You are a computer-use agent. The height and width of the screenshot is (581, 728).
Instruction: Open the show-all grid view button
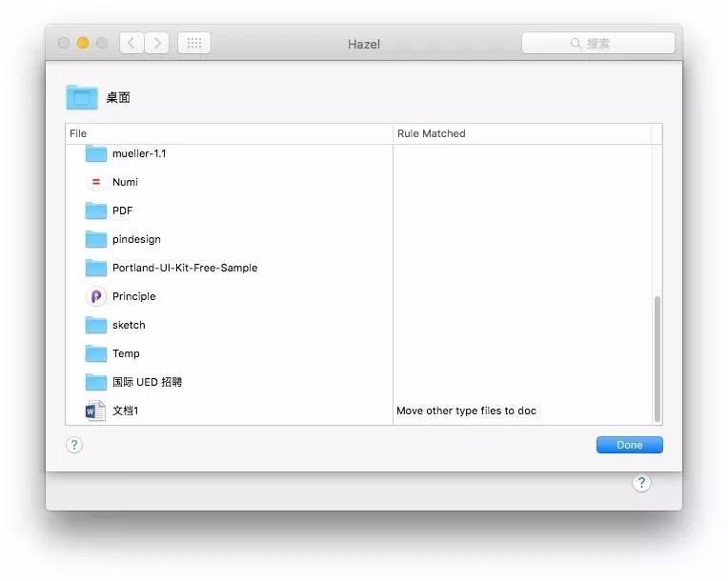click(193, 43)
